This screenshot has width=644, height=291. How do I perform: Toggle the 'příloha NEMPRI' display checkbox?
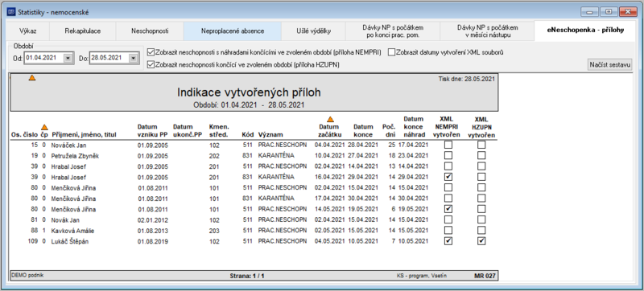151,52
